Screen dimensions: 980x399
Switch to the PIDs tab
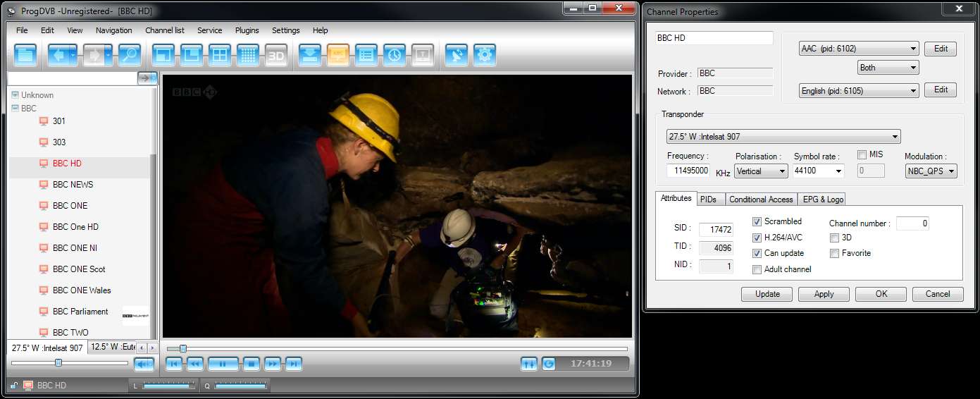[709, 199]
